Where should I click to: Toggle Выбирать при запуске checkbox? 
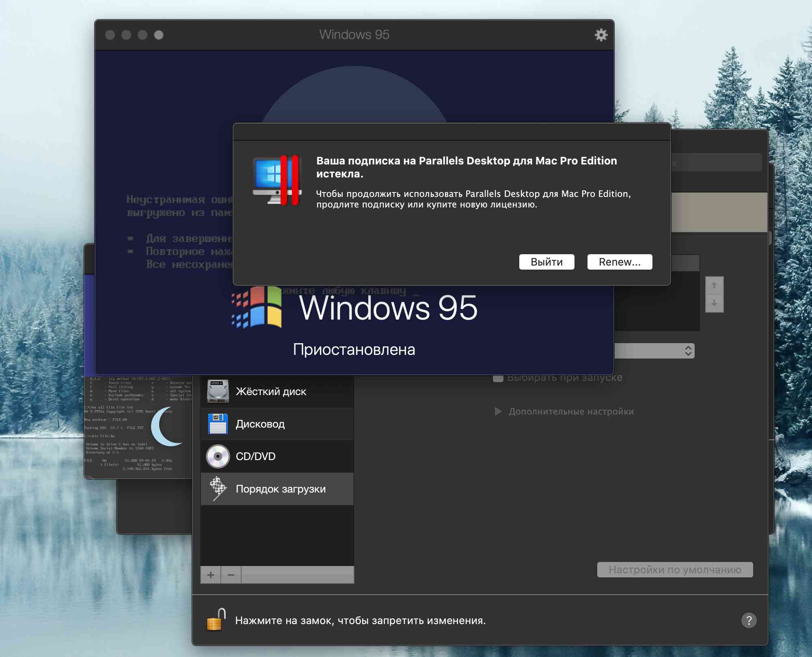[x=498, y=378]
